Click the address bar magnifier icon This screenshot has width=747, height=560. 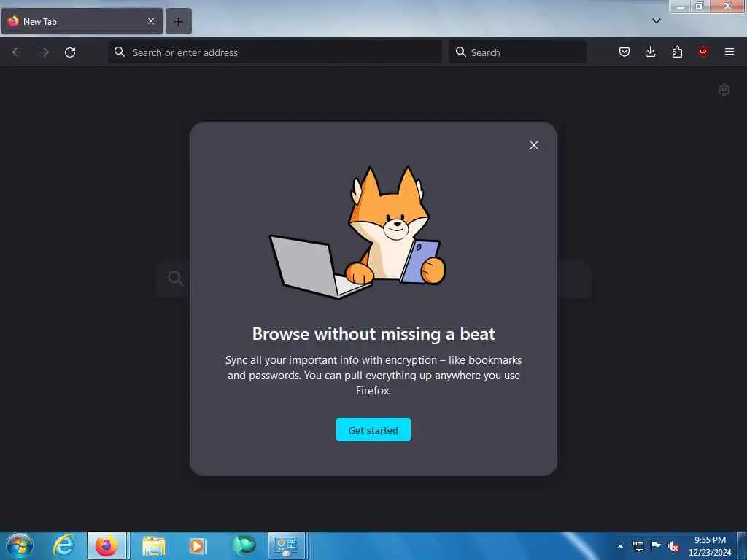coord(120,52)
